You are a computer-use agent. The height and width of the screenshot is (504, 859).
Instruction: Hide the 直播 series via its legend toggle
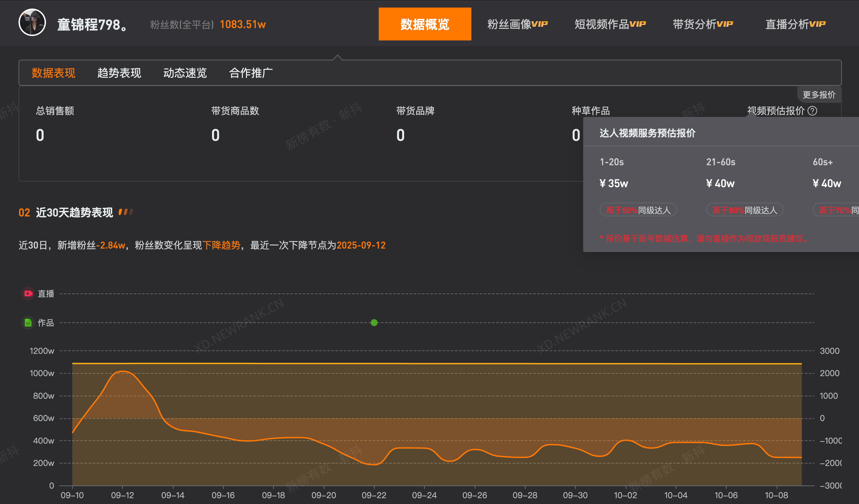(x=46, y=293)
